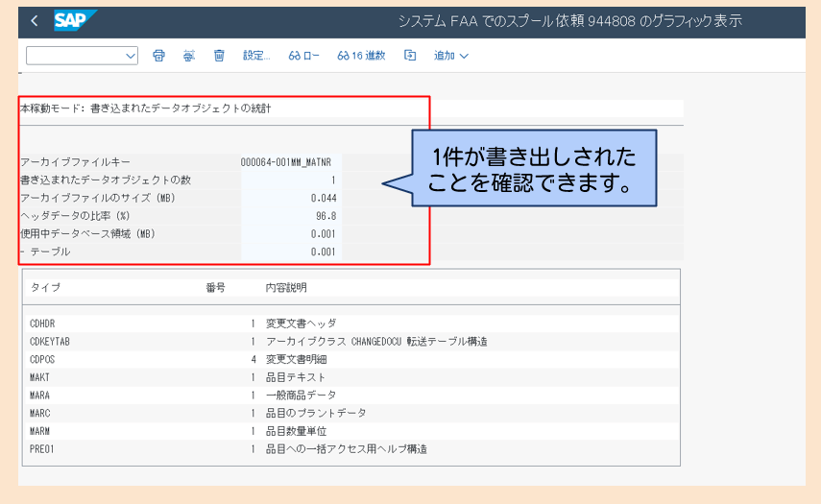Select the MARA row

coord(351,396)
